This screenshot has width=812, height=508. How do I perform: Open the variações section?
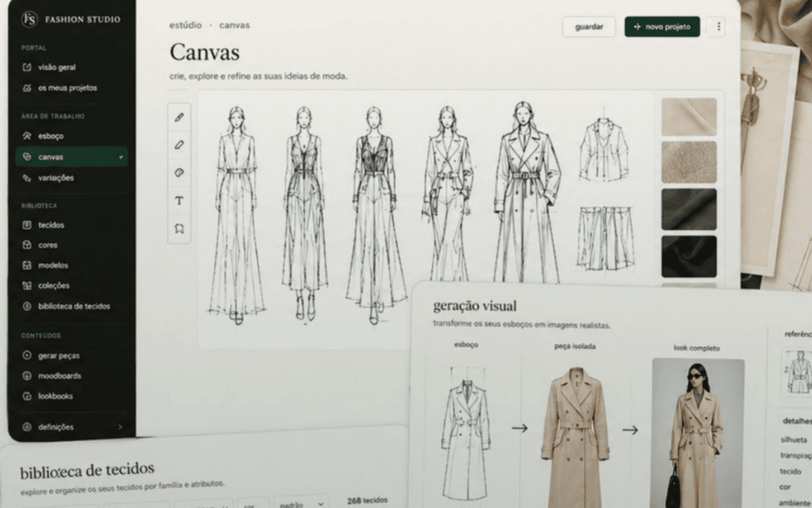point(56,178)
